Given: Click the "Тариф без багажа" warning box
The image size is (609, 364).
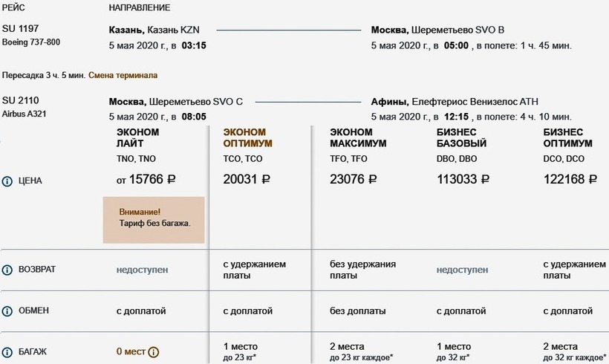Looking at the screenshot, I should (x=153, y=220).
